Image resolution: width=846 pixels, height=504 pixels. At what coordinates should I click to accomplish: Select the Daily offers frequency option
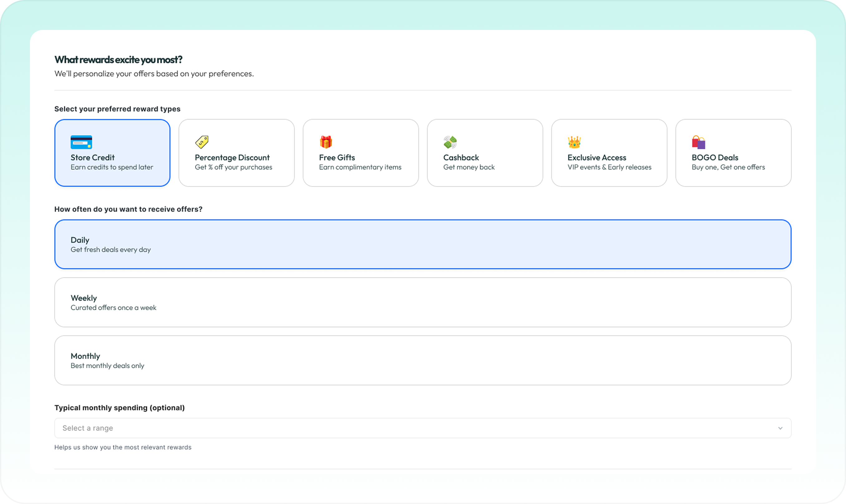422,244
